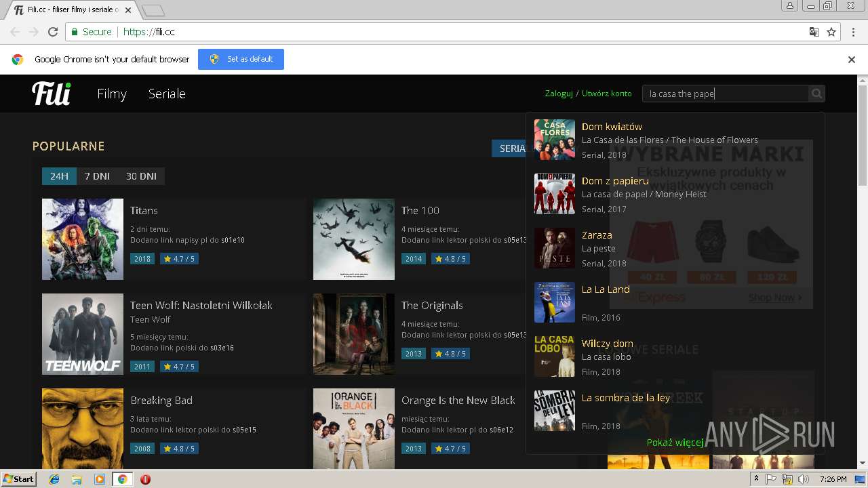Click the action center flag icon

point(771,479)
